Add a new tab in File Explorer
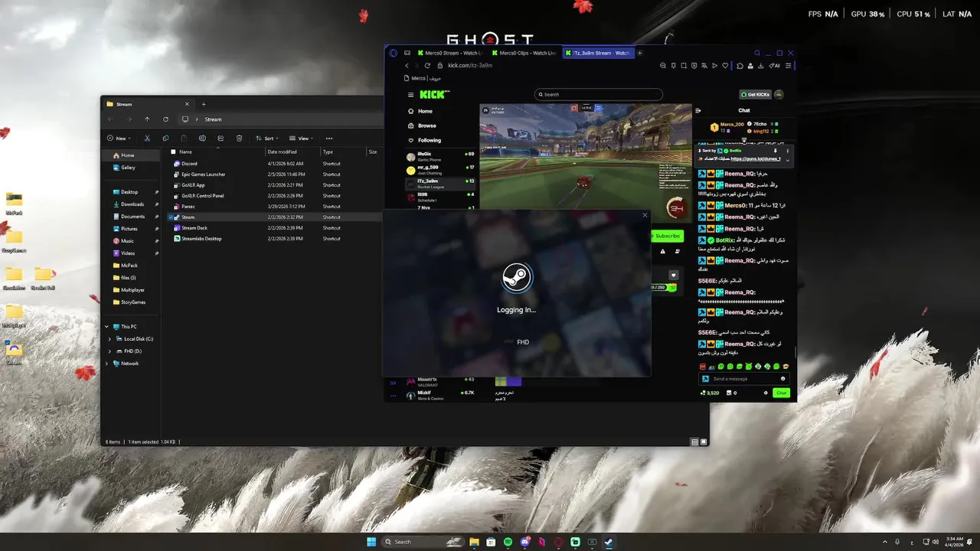 point(204,104)
